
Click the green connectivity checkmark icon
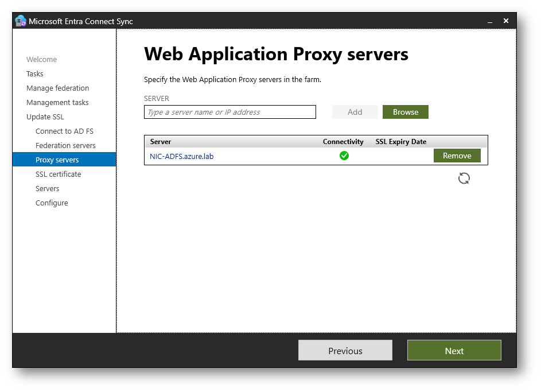(x=344, y=156)
